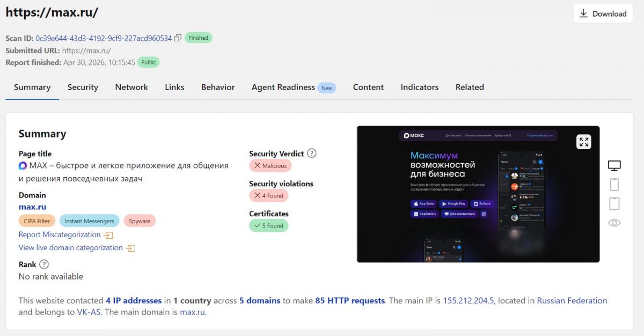Image resolution: width=644 pixels, height=336 pixels.
Task: Click the Rank help question icon
Action: [44, 264]
